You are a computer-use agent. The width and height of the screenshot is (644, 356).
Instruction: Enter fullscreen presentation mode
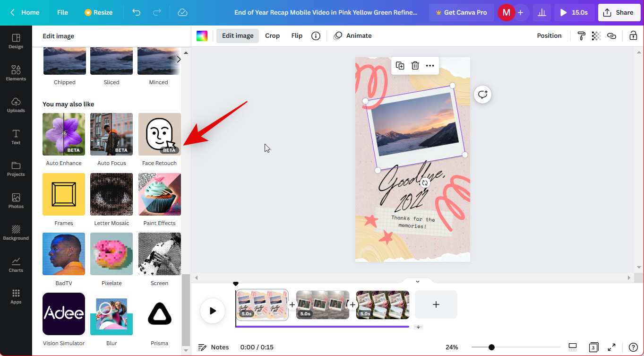pos(611,347)
